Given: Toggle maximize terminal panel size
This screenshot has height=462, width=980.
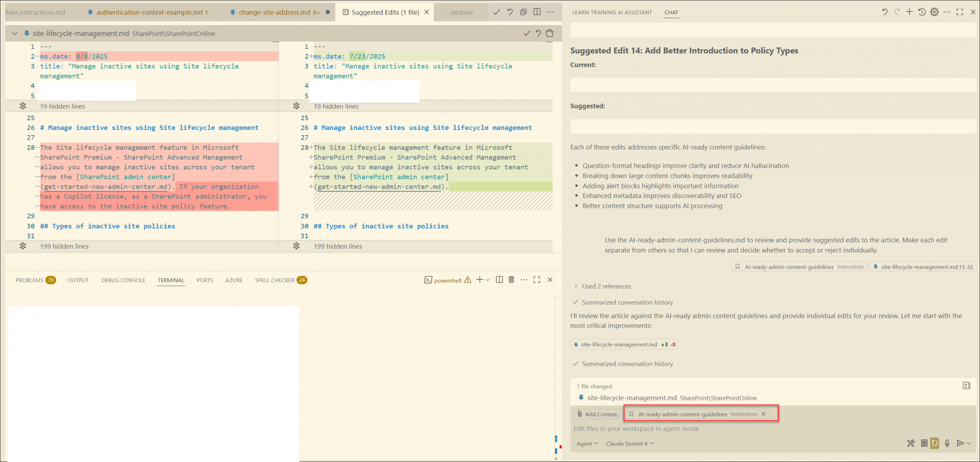Looking at the screenshot, I should [537, 280].
